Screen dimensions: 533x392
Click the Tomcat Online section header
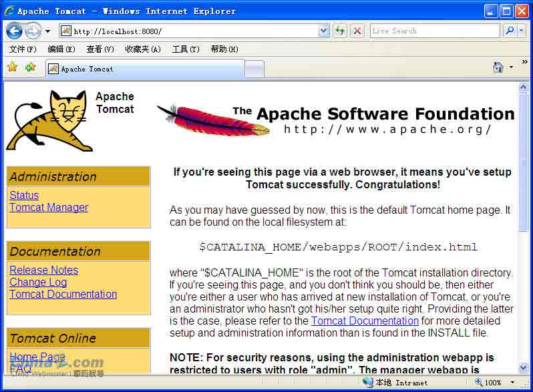pos(78,338)
